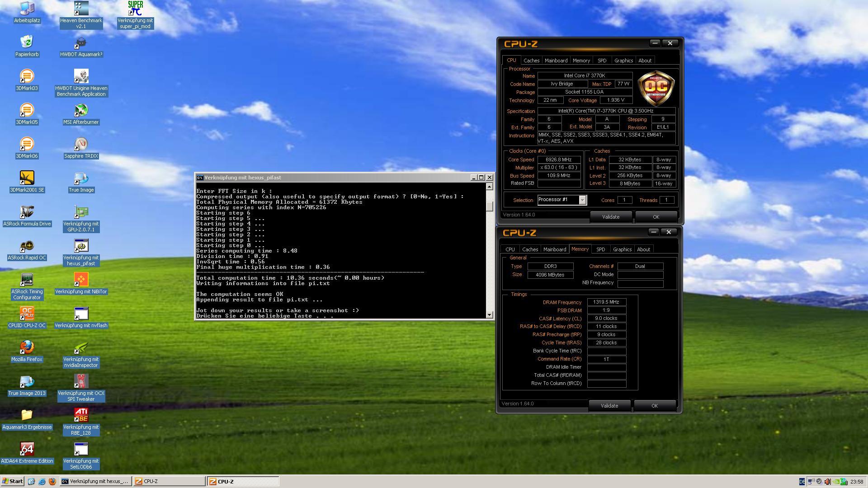Switch to CPU tab in lower CPU-Z window
Image resolution: width=868 pixels, height=488 pixels.
[x=510, y=249]
